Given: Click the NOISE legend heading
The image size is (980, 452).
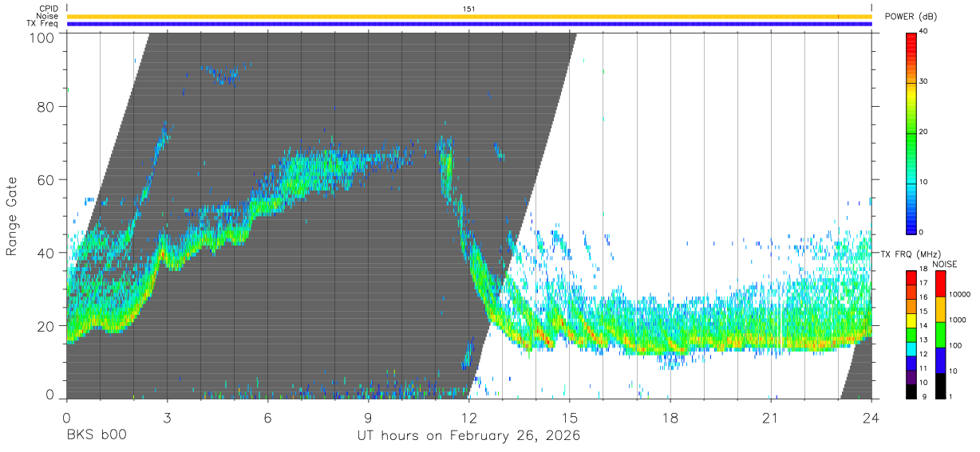Looking at the screenshot, I should [x=944, y=264].
